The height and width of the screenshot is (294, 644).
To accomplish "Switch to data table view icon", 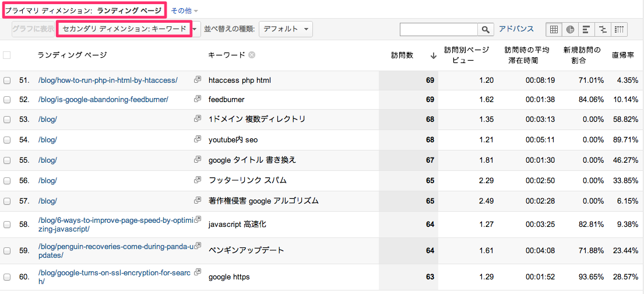I will click(x=554, y=29).
